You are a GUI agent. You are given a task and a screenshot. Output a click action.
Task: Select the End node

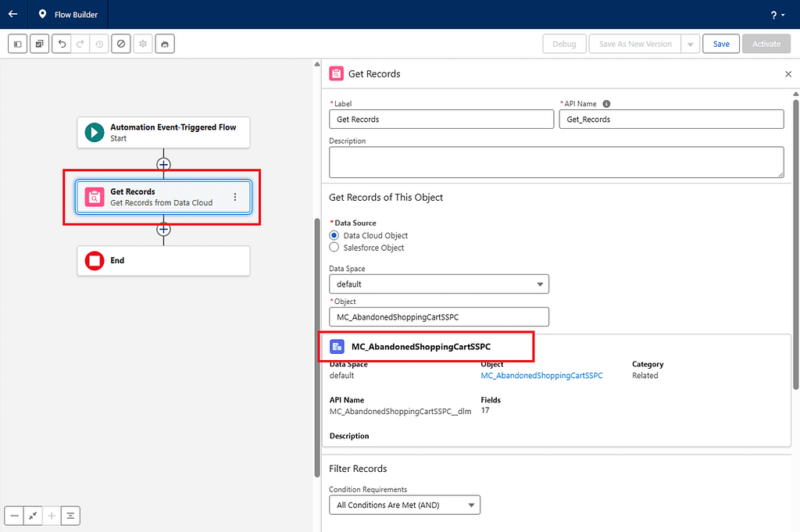[163, 261]
